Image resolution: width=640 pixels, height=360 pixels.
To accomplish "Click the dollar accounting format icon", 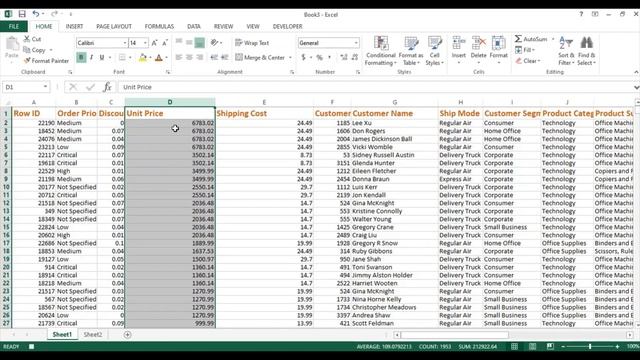I will pyautogui.click(x=303, y=58).
